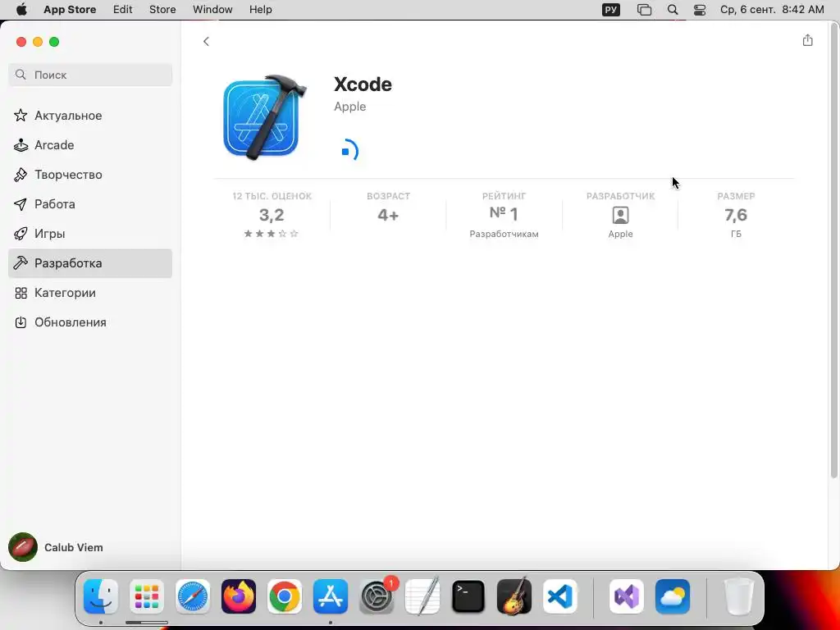Launch GarageBand from the Dock
Screen dimensions: 840x630
(x=514, y=596)
